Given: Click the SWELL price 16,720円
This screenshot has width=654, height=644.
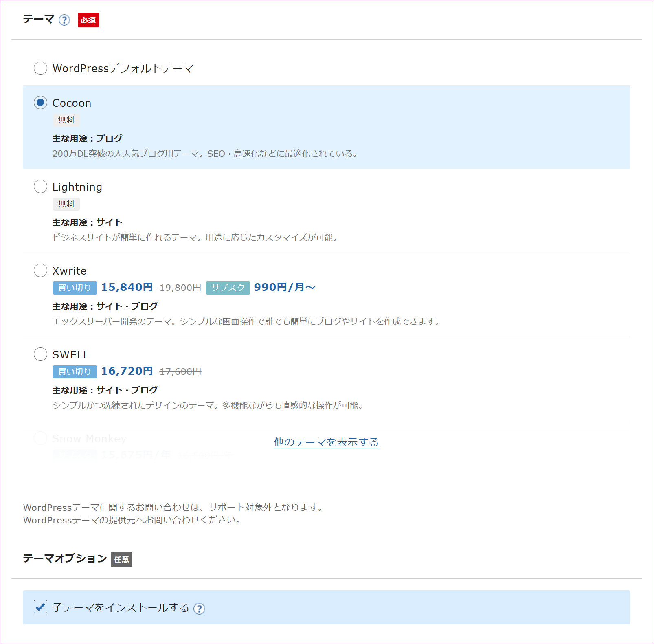Looking at the screenshot, I should point(127,371).
